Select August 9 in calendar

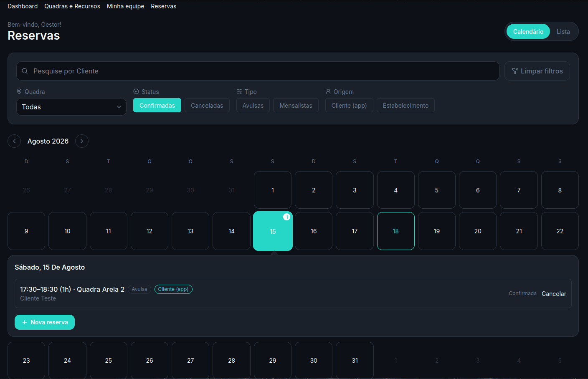pyautogui.click(x=26, y=231)
